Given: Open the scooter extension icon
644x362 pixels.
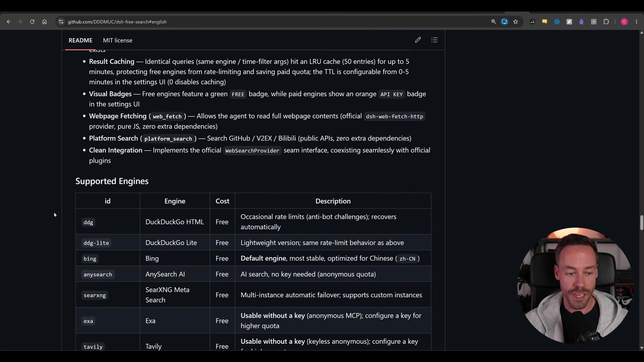Looking at the screenshot, I should [x=532, y=22].
